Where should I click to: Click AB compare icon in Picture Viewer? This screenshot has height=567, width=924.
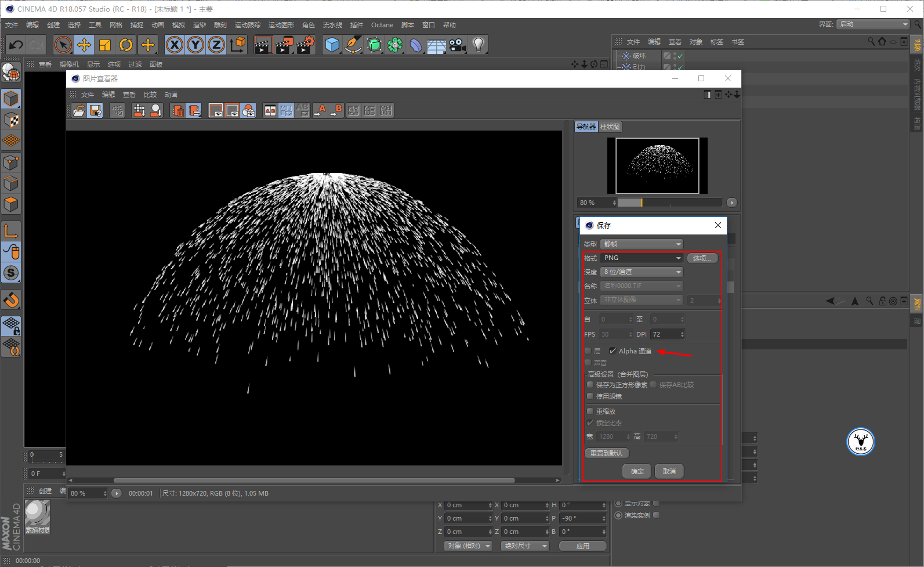(270, 110)
